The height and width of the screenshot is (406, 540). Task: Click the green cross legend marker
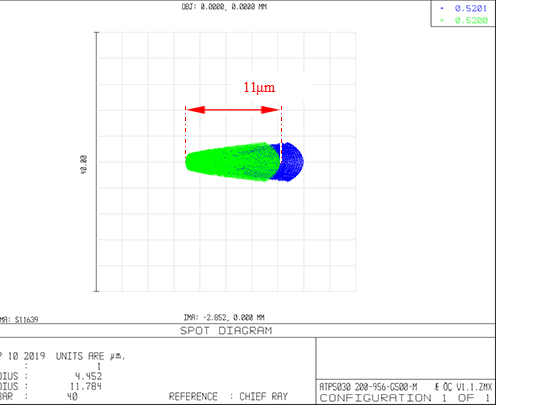[x=442, y=20]
